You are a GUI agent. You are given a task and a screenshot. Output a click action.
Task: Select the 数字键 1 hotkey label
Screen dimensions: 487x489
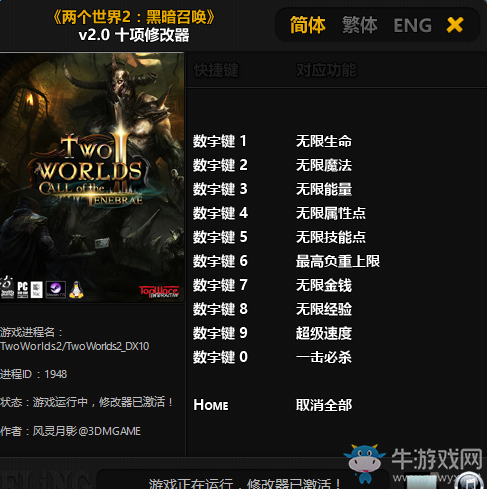click(x=220, y=141)
